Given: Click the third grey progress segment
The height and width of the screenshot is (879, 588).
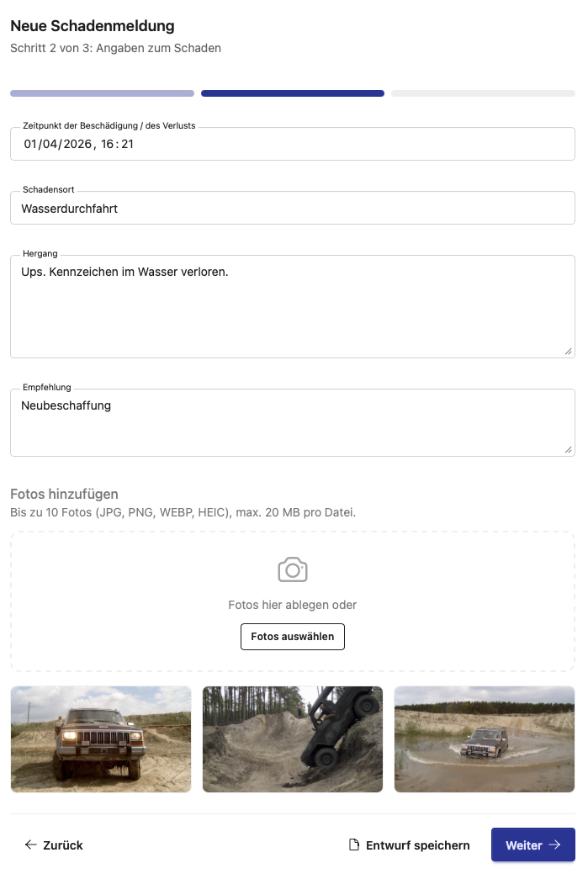Looking at the screenshot, I should [x=483, y=93].
